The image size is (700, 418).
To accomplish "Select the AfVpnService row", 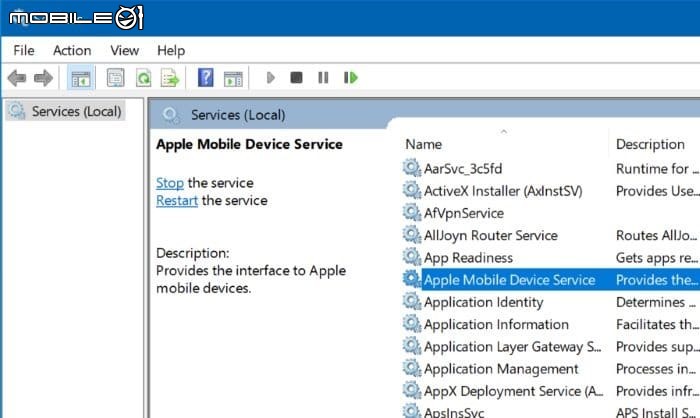I will tap(551, 213).
